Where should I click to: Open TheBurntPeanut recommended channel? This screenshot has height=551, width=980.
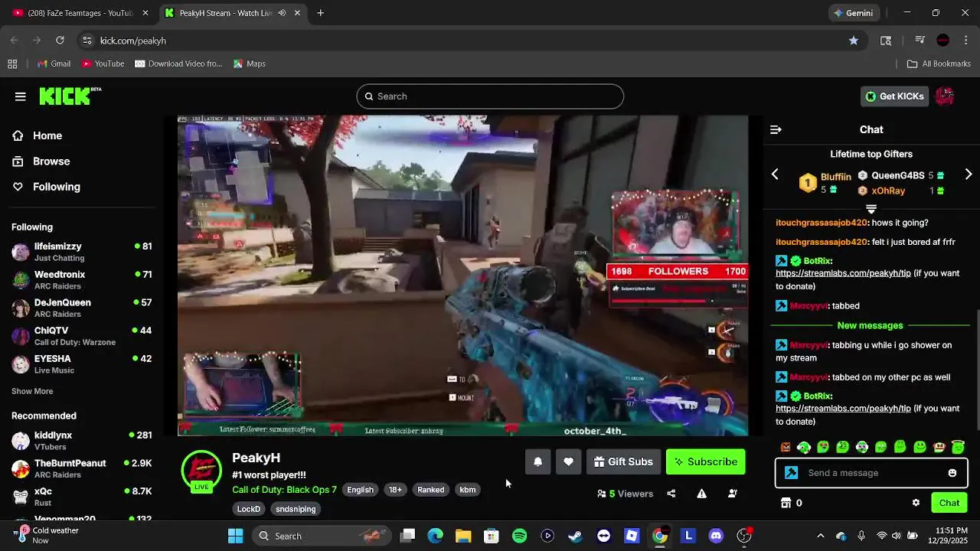tap(81, 468)
